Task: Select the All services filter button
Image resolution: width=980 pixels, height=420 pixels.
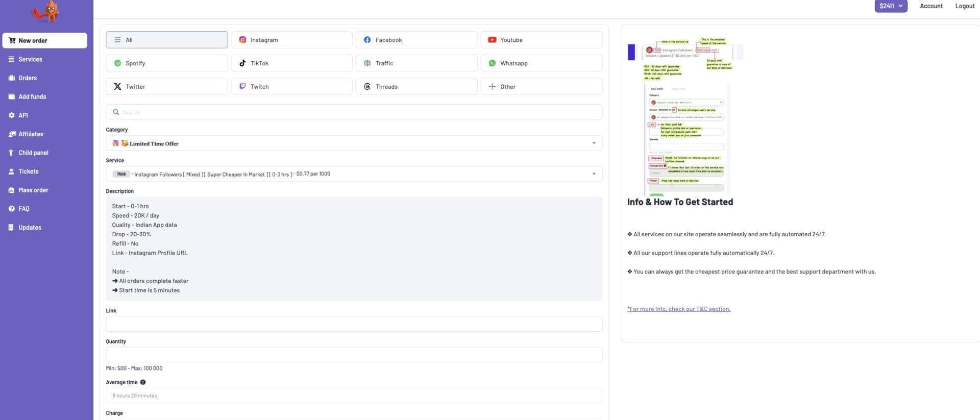Action: (166, 40)
